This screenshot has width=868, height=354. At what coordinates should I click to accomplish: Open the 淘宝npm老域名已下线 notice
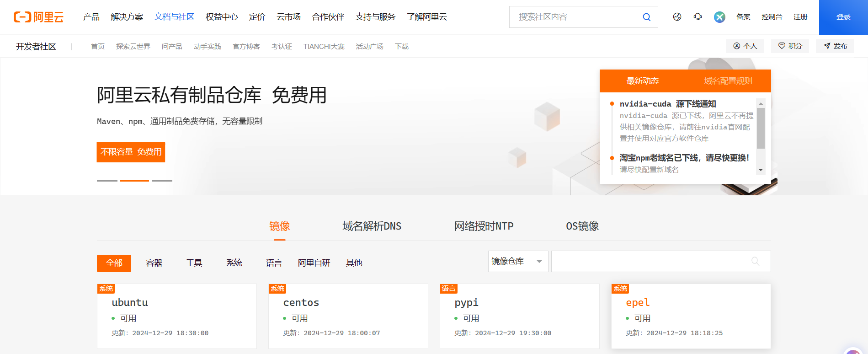click(684, 158)
